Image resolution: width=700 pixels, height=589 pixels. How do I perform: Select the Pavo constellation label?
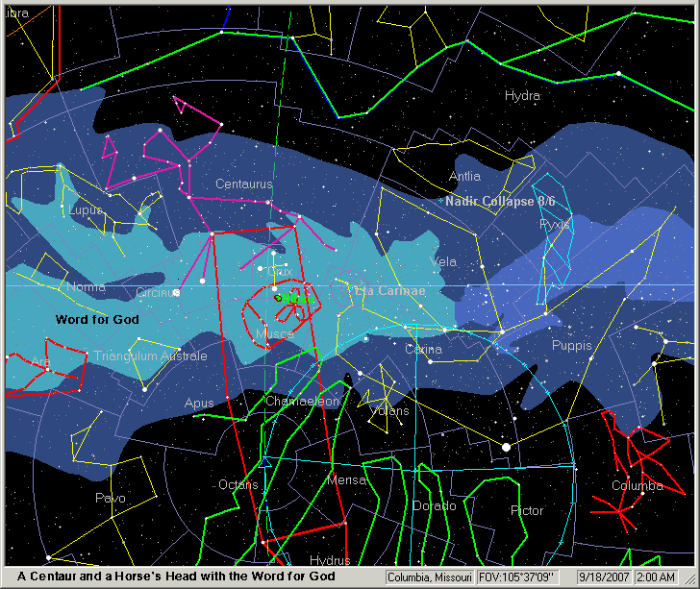[110, 498]
